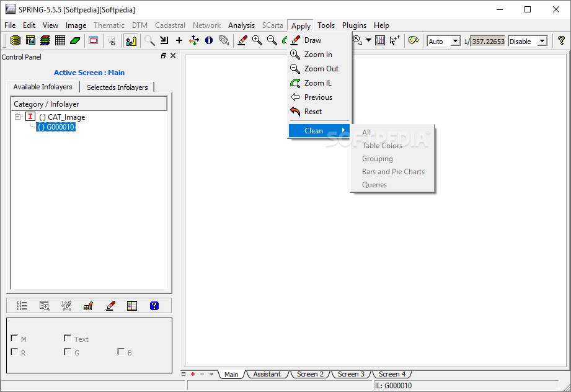Open the database icon in toolbar
Screen dimensions: 571x392
[15, 40]
